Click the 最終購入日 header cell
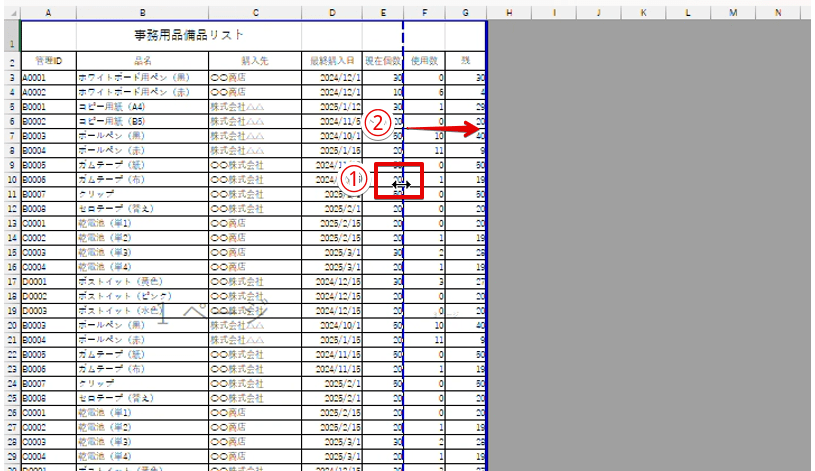Screen dimensions: 815x471 pos(332,62)
